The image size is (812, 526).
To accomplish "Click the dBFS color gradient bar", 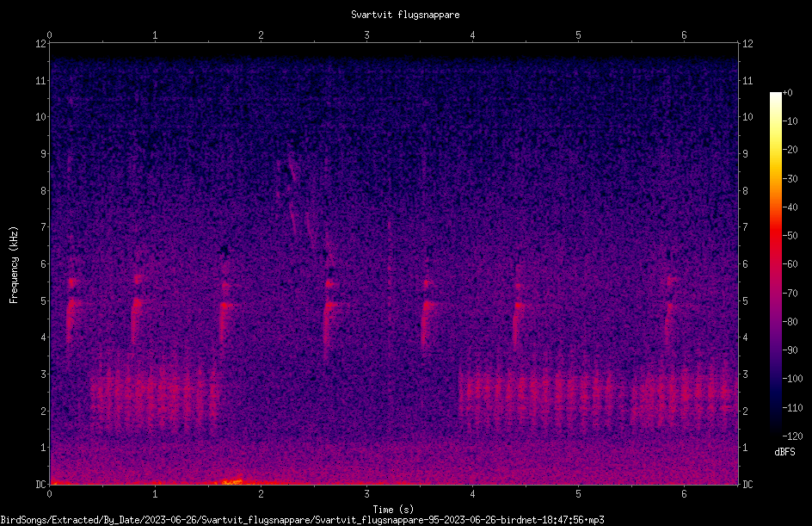I will pyautogui.click(x=776, y=264).
